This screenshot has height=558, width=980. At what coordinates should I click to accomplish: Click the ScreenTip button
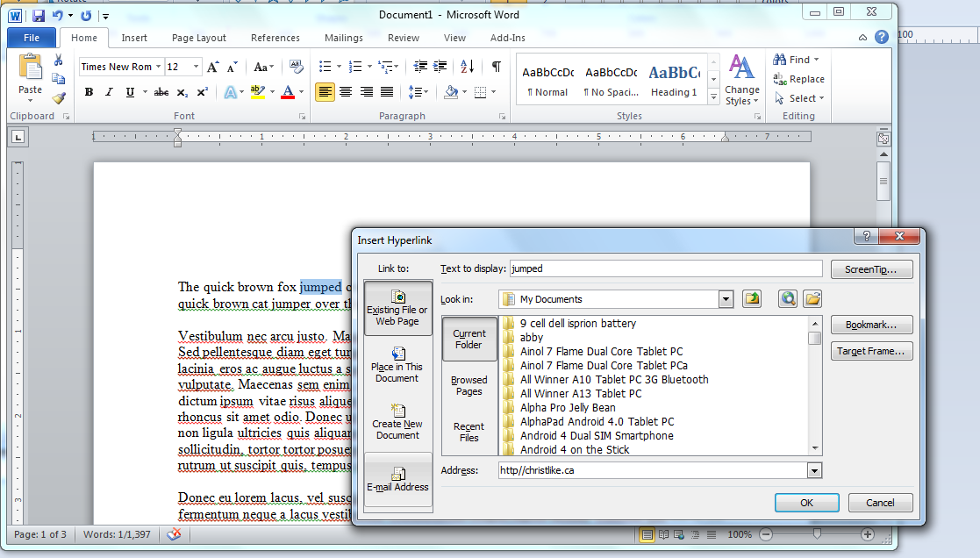point(871,269)
